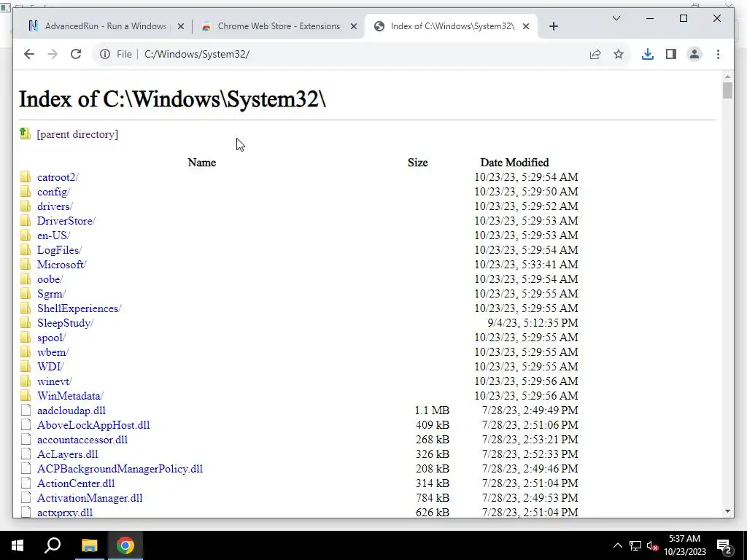This screenshot has width=747, height=560.
Task: Open the AboveLockAppHost.dll file link
Action: pyautogui.click(x=93, y=425)
